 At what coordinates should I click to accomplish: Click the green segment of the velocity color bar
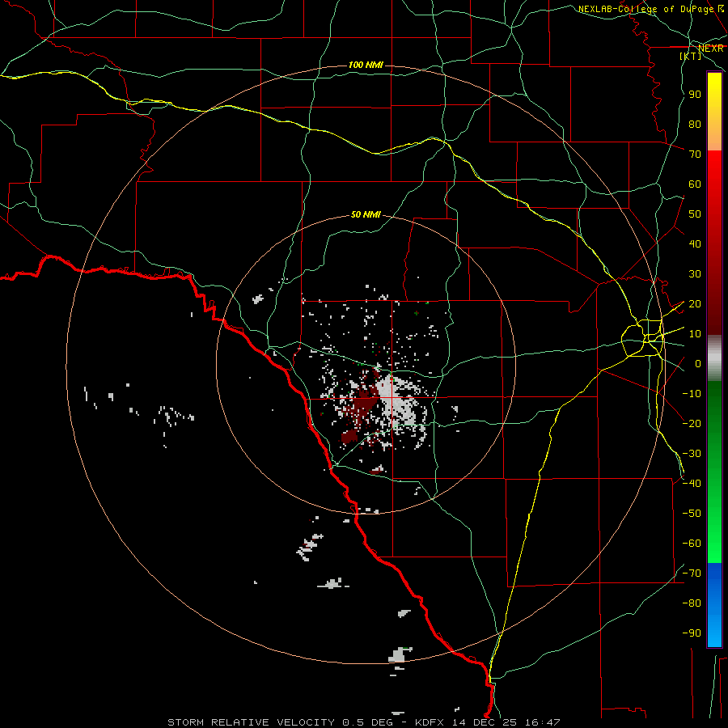coord(714,472)
